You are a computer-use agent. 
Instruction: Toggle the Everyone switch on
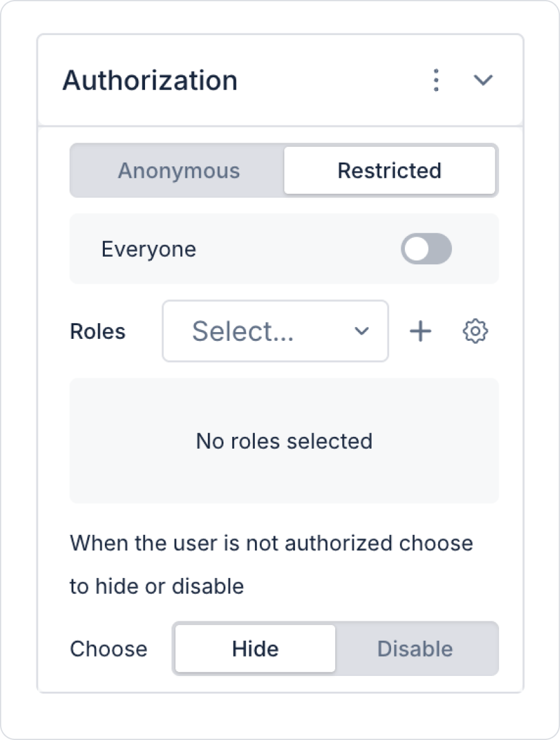[x=426, y=249]
